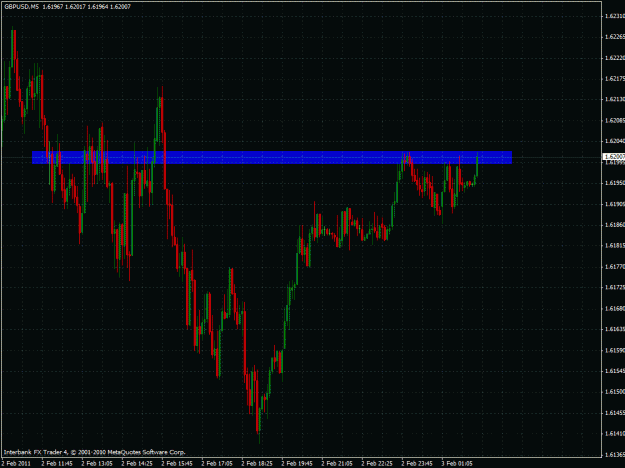Click the 1.61590 price axis label

tap(615, 350)
